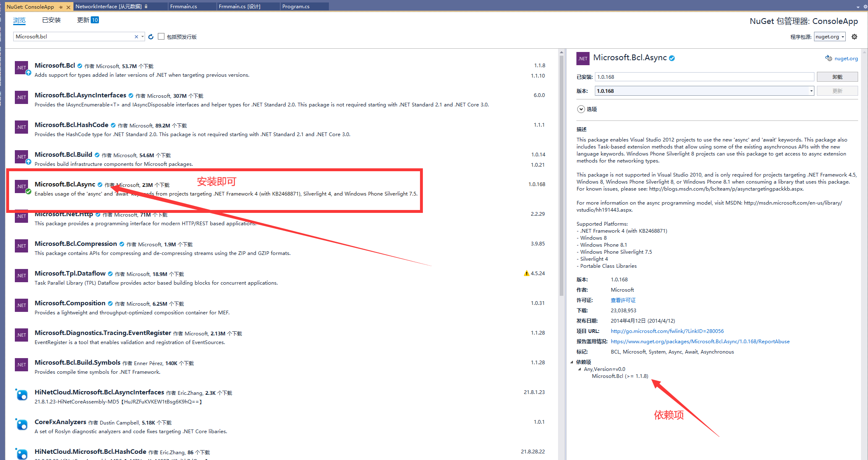This screenshot has height=460, width=868.
Task: Click the blue update badge on Microsoft.Bcl.Build
Action: pos(28,162)
